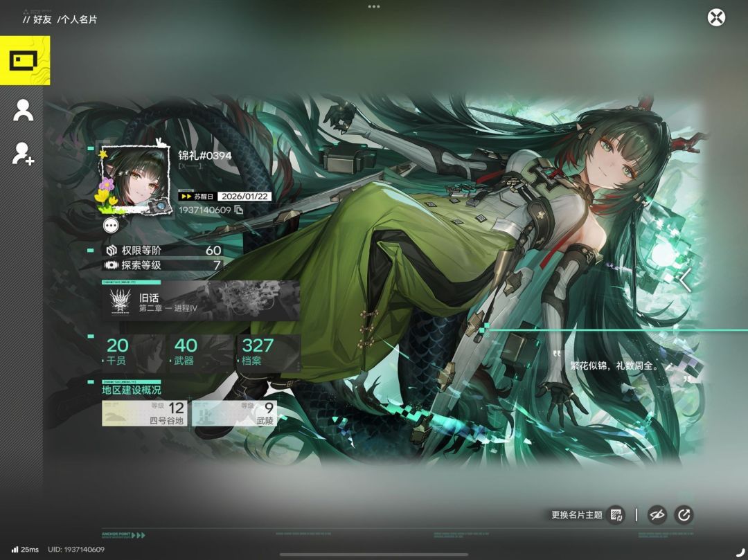Click the three-dot handle at top center
Screen dimensions: 748x560
pos(374,7)
